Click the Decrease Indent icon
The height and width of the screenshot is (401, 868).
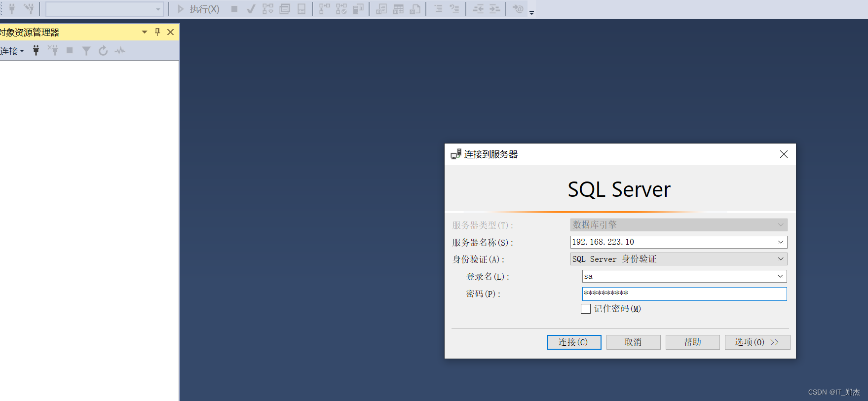pyautogui.click(x=478, y=9)
